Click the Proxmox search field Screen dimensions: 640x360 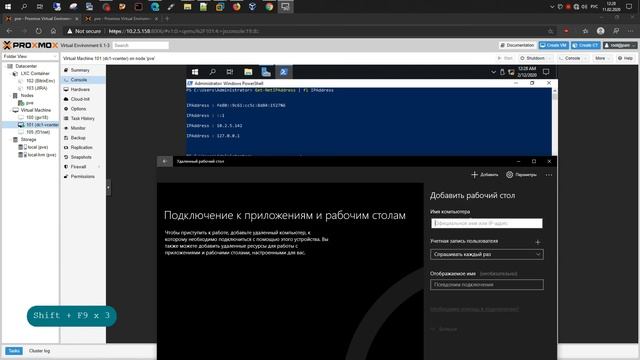point(141,45)
